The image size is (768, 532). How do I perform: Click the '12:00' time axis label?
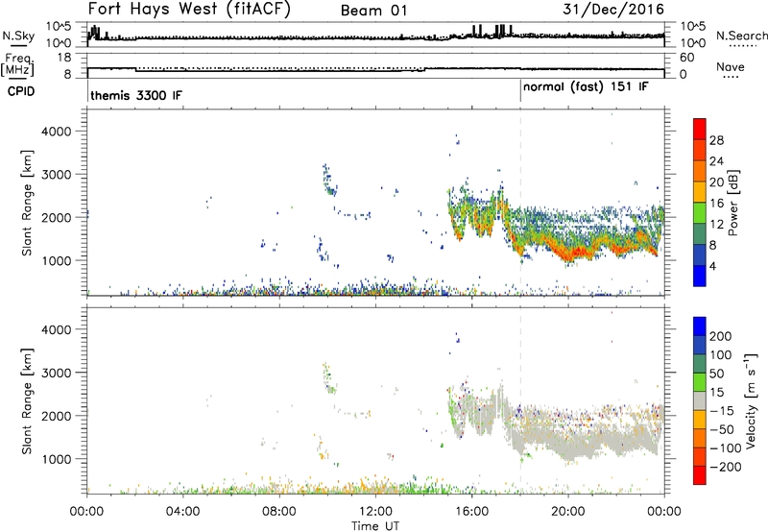[x=375, y=512]
